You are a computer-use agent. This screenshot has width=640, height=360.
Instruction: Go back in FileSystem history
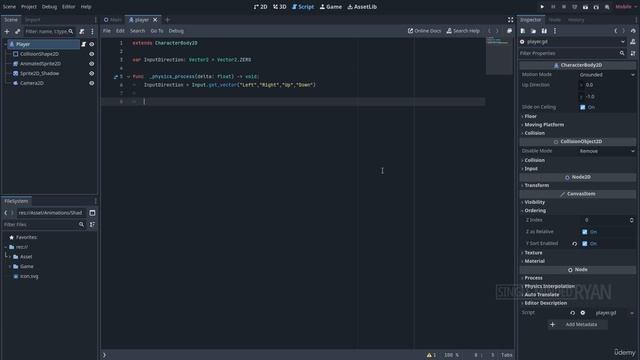pyautogui.click(x=6, y=213)
